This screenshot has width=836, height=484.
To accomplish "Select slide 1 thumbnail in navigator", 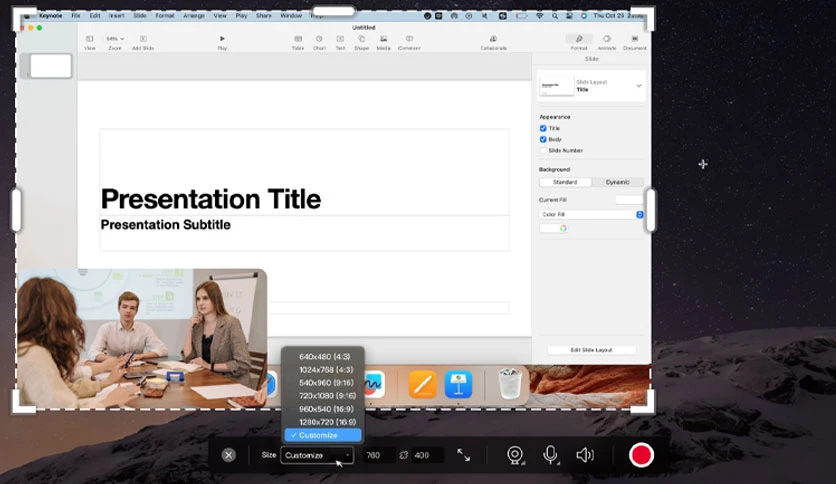I will coord(51,66).
